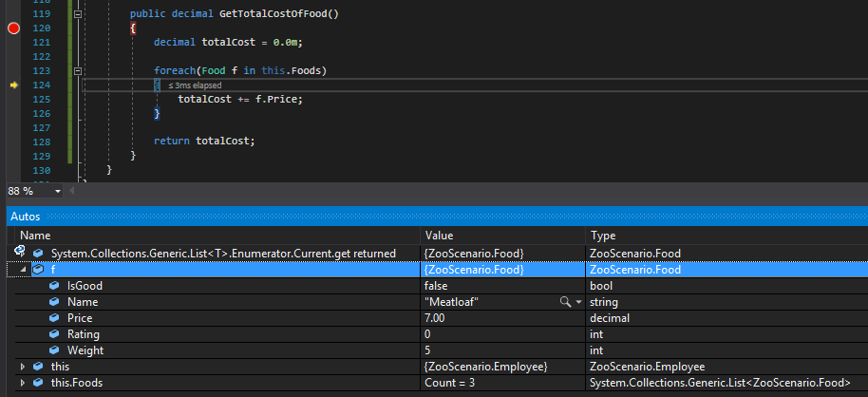Collapse the expanded 'f' variable node
Viewport: 868px width, 397px height.
point(23,270)
